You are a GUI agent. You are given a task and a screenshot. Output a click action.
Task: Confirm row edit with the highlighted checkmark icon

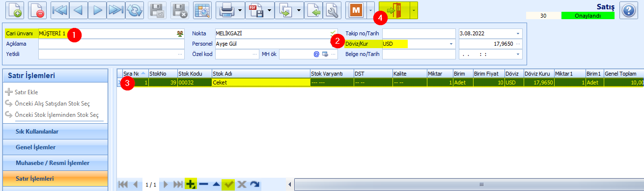[x=228, y=184]
